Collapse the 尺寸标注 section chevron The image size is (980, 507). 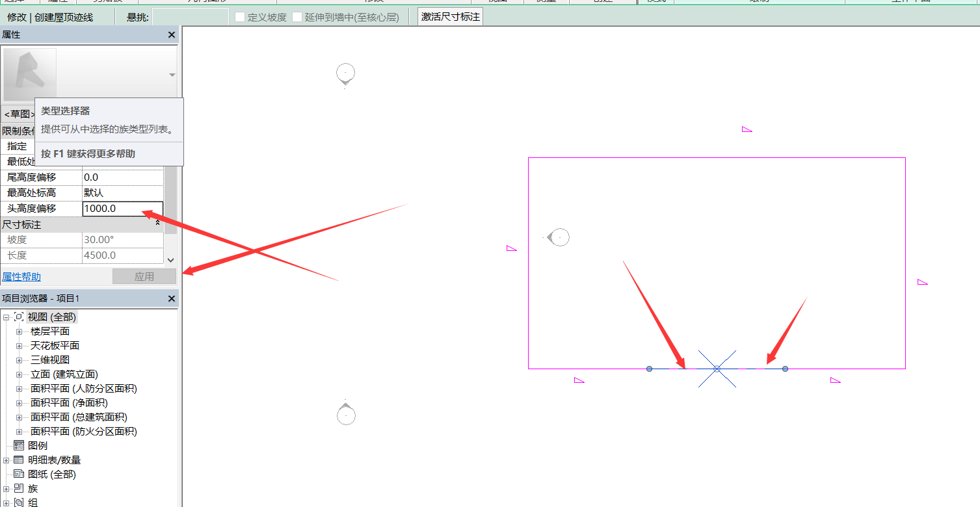pos(157,224)
